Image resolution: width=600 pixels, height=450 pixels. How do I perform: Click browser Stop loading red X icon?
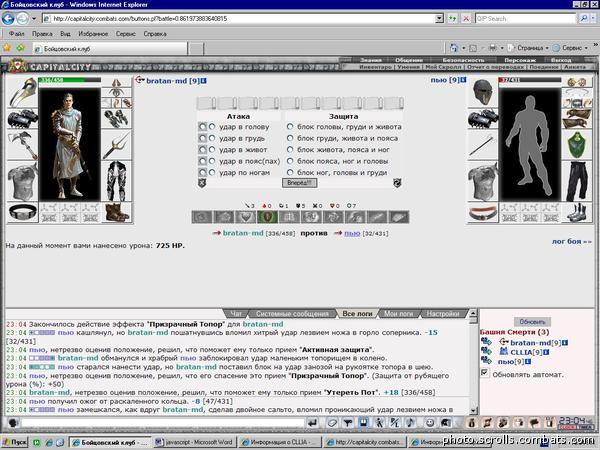[466, 18]
